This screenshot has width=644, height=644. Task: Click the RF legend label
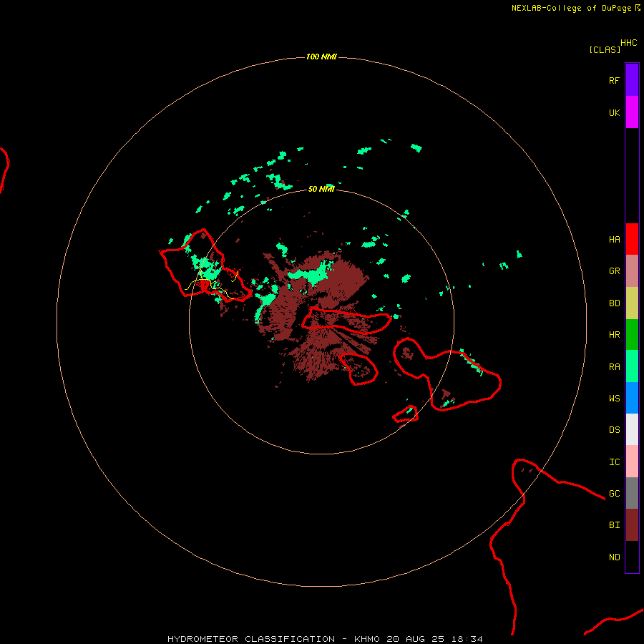614,80
